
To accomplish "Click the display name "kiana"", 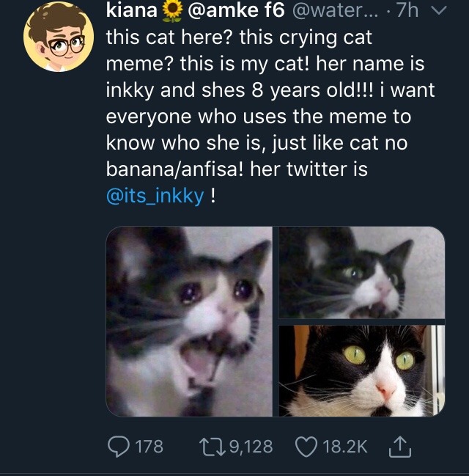I will tap(130, 12).
